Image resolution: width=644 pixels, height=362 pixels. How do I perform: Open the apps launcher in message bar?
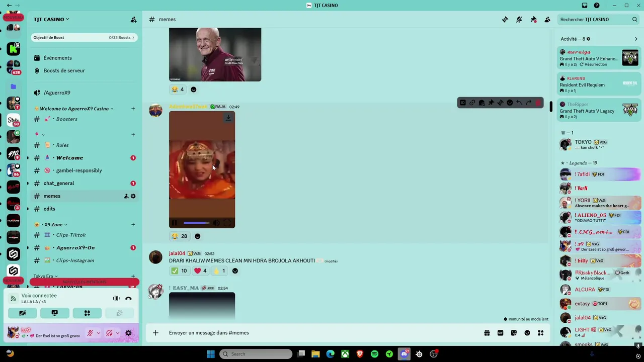point(540,333)
